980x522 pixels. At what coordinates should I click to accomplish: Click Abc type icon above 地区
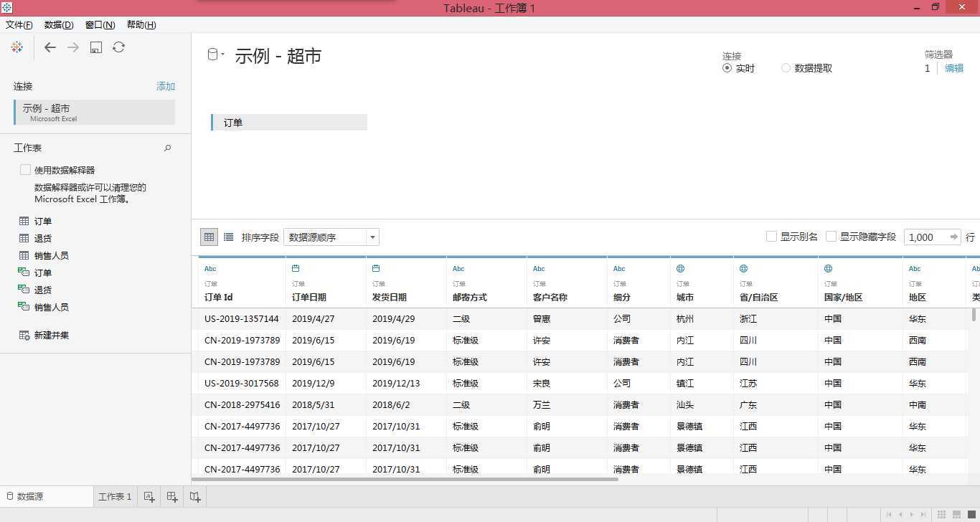pyautogui.click(x=915, y=269)
